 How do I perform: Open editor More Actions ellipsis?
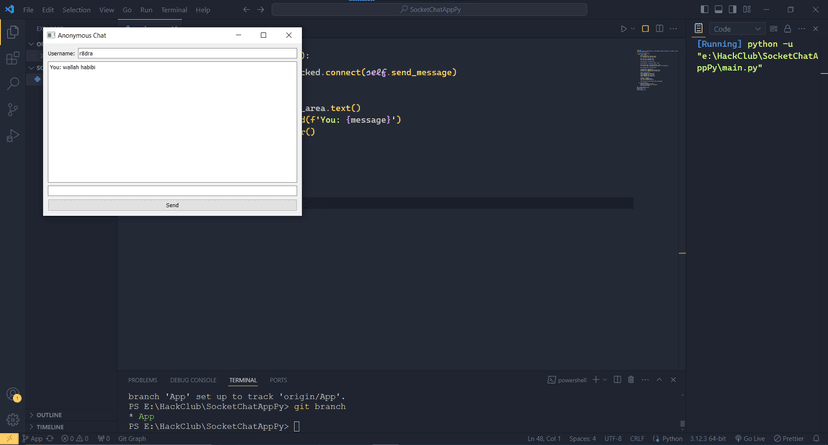(x=673, y=29)
